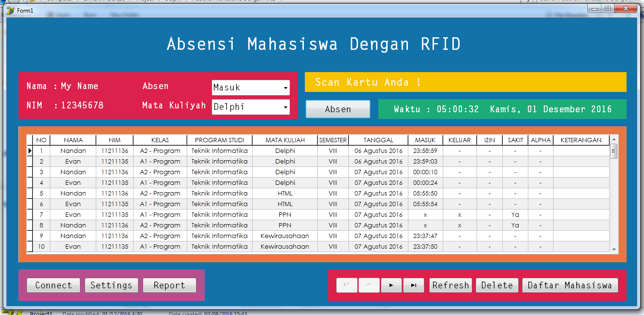Jump to the first record using navigation arrow
Image resolution: width=644 pixels, height=315 pixels.
(346, 285)
